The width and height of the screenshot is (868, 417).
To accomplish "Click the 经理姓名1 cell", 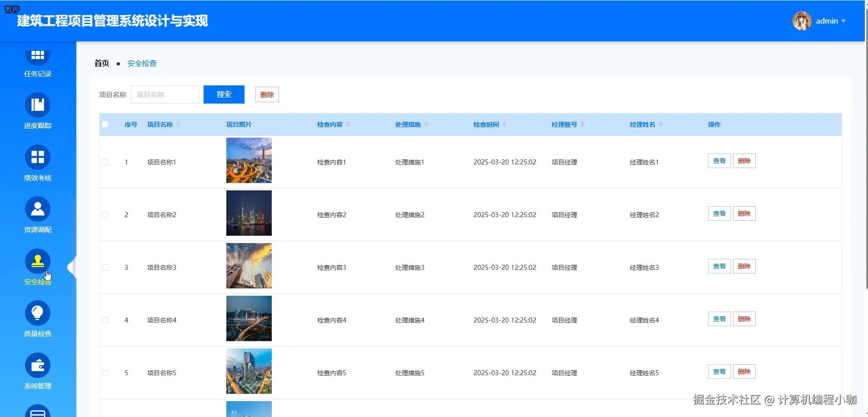I will 644,162.
